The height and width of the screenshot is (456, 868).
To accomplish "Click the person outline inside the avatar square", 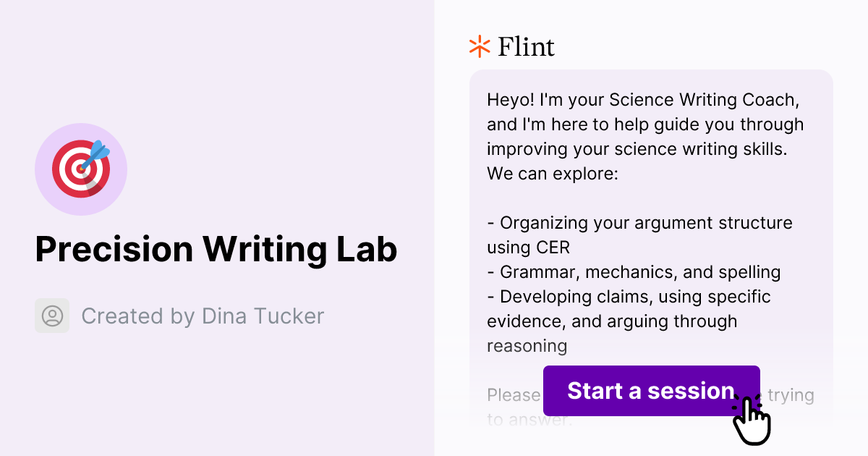I will [x=52, y=316].
